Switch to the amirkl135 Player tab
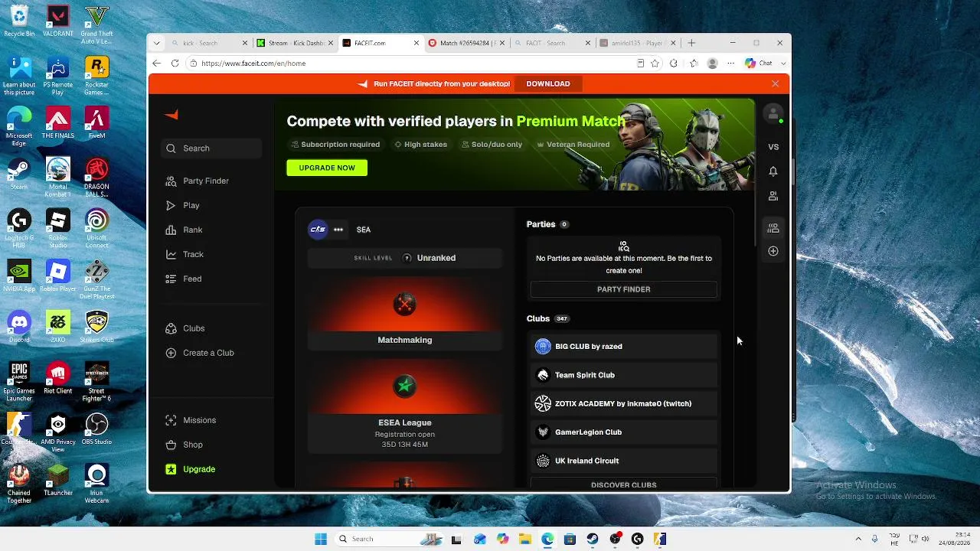980x551 pixels. [x=637, y=43]
